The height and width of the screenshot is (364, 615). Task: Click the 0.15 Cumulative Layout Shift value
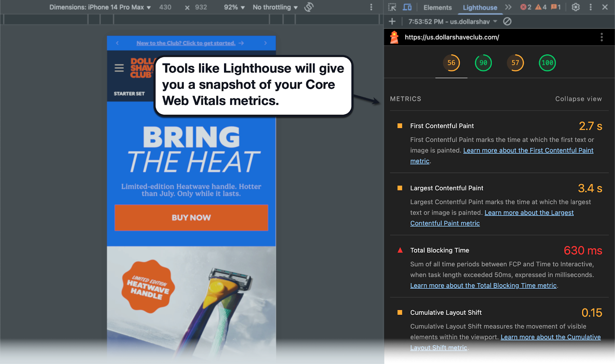point(592,313)
